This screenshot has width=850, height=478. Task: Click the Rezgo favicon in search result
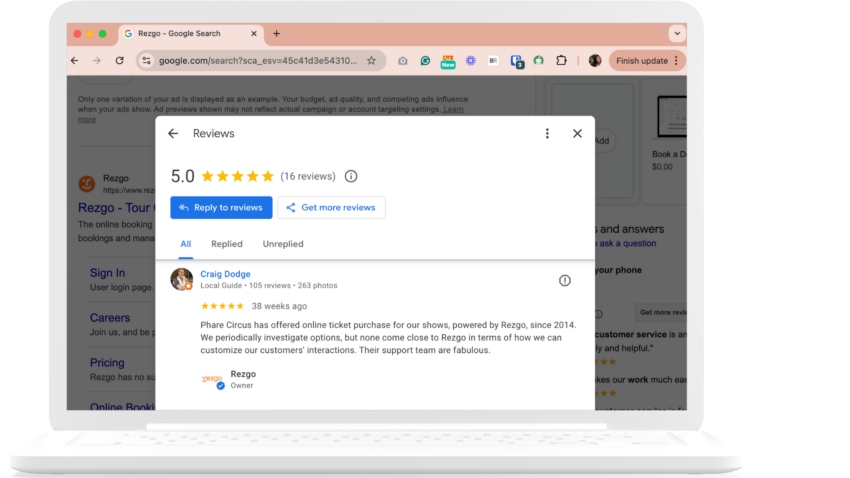click(87, 184)
